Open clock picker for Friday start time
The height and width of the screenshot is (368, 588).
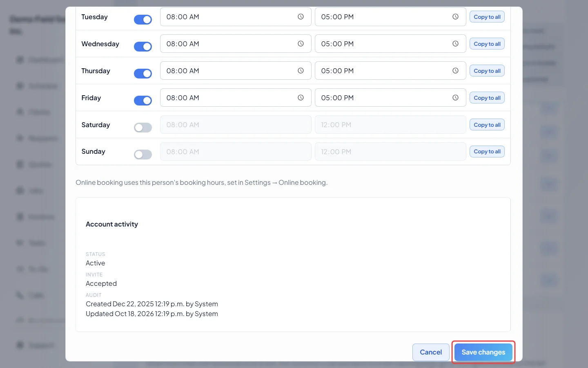(301, 98)
